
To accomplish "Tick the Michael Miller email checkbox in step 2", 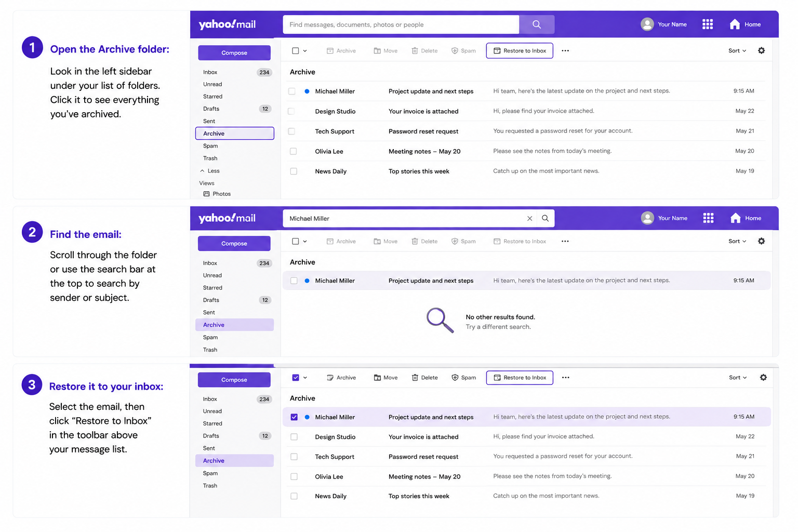I will (x=294, y=281).
